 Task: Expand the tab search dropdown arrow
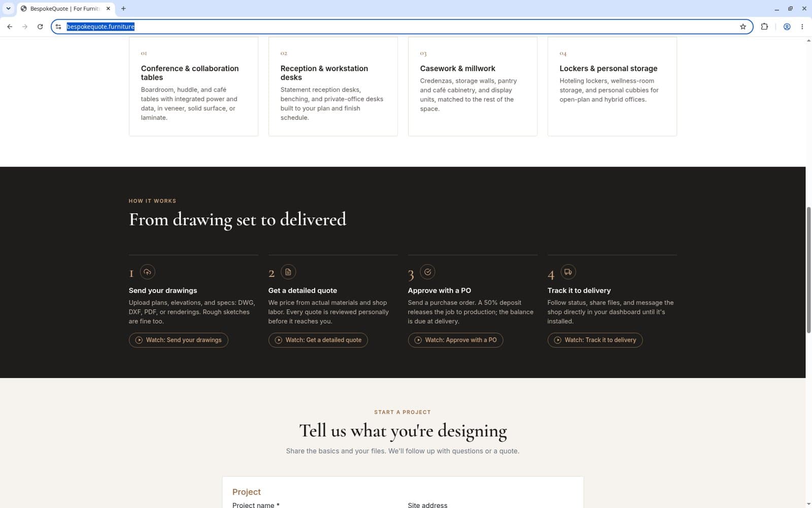[8, 9]
